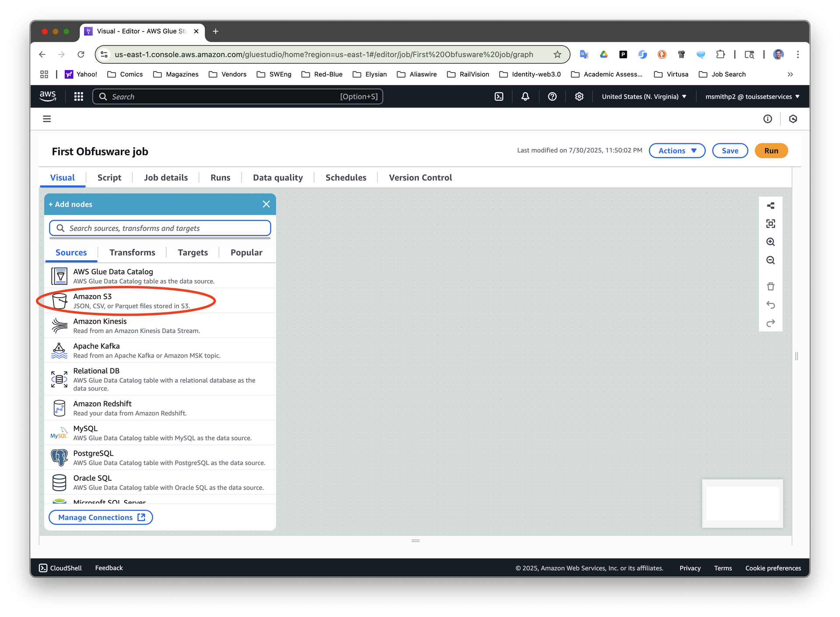This screenshot has height=617, width=840.
Task: Click the Relational DB source icon
Action: (x=59, y=379)
